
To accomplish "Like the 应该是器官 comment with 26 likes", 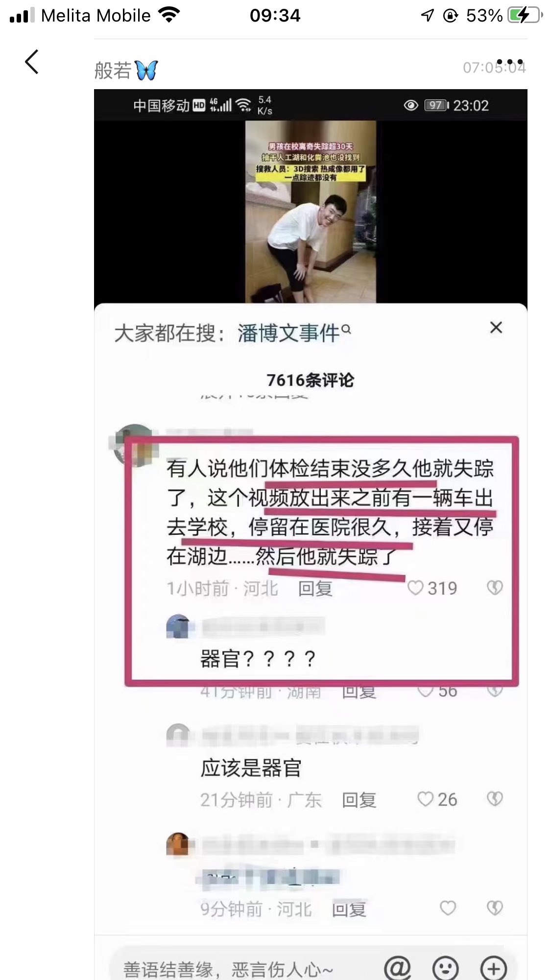I will (x=425, y=799).
